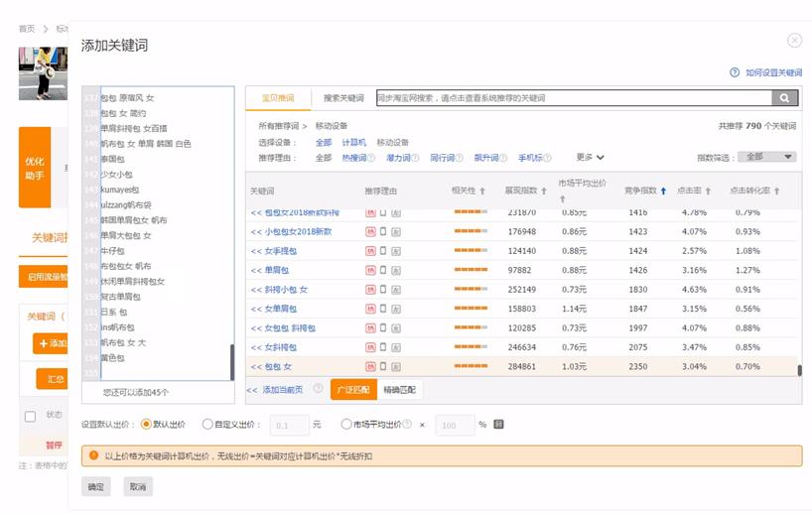The height and width of the screenshot is (514, 812).
Task: Click the help icon beside 添加当前页
Action: pyautogui.click(x=318, y=388)
